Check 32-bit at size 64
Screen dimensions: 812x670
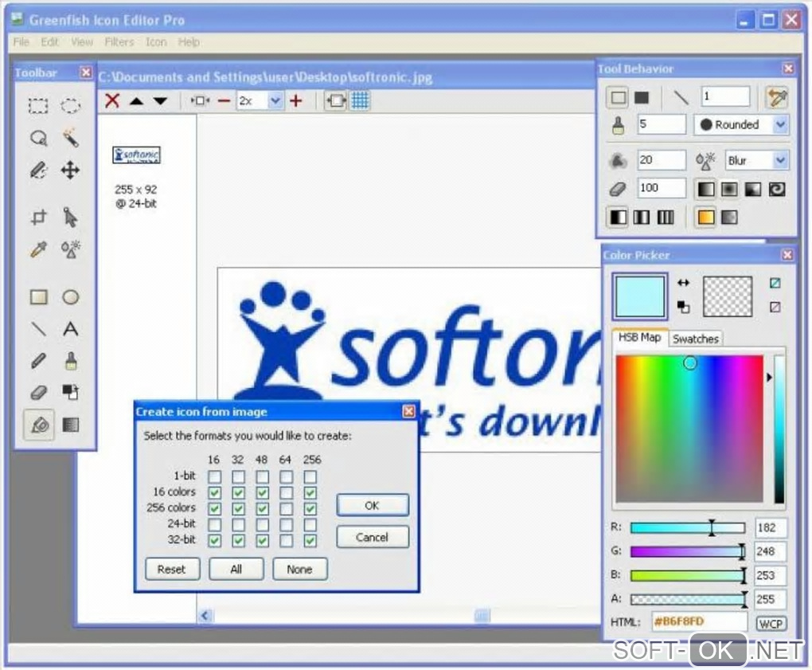[x=287, y=540]
